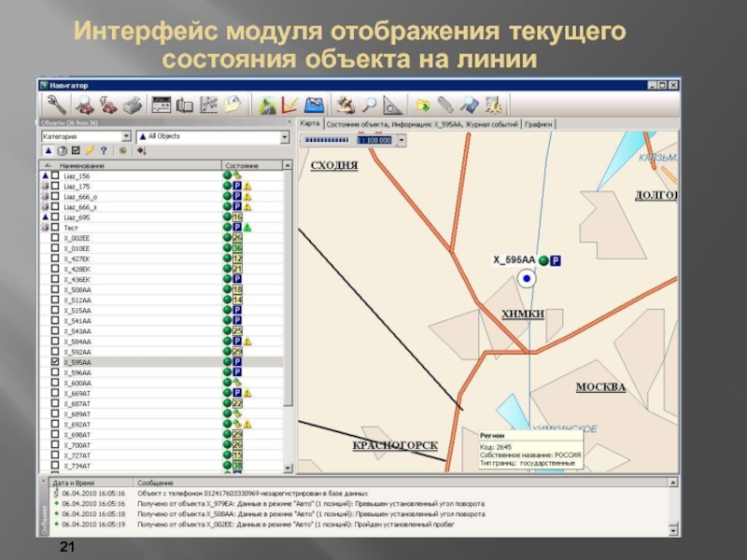This screenshot has height=560, width=747.
Task: Click the X_595AA vehicle marker on map
Action: (527, 278)
